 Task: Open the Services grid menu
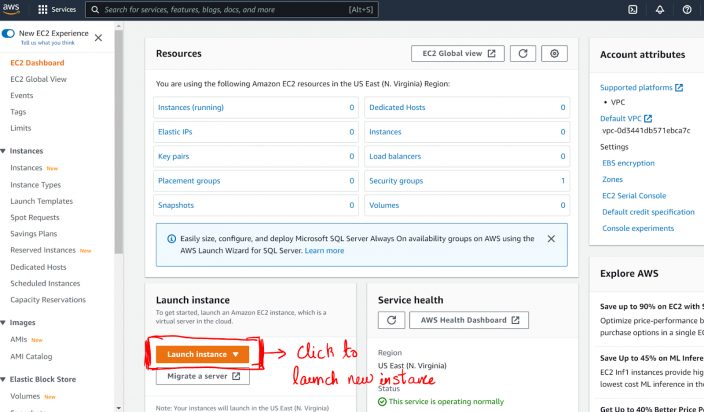57,9
